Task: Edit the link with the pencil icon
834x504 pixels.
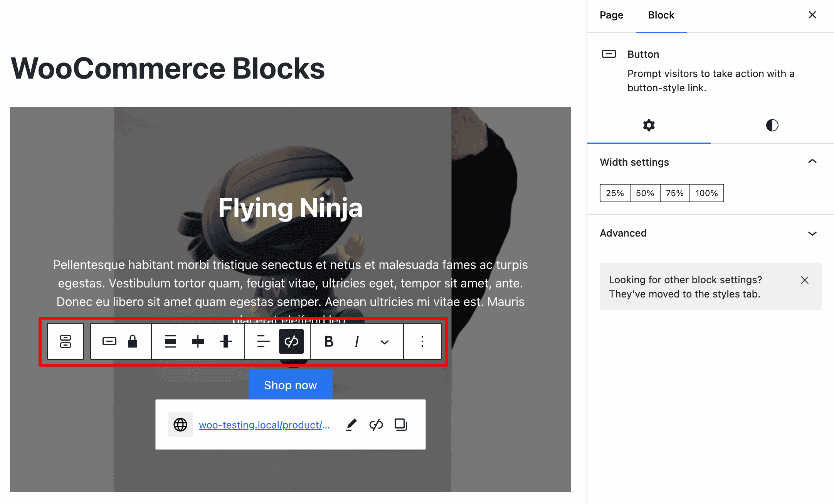Action: tap(351, 425)
